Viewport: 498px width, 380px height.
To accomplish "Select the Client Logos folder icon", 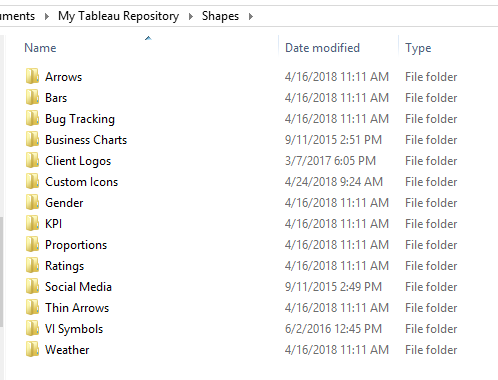I will coord(32,160).
